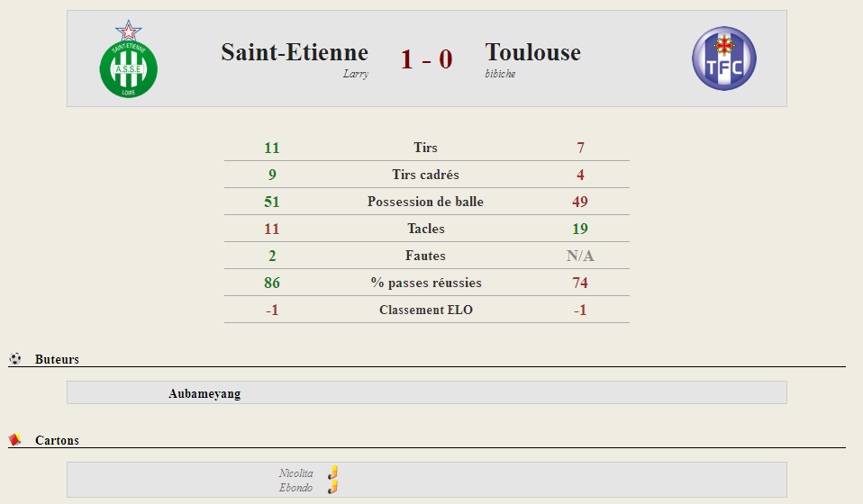This screenshot has width=863, height=504.
Task: Click the soccer ball icon beside Buteurs
Action: coord(15,359)
